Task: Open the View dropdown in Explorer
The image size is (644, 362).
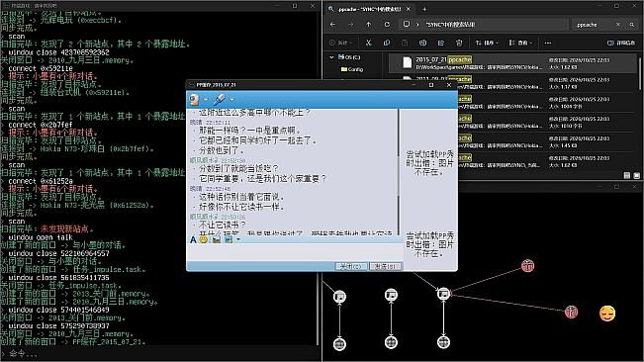Action: point(520,43)
